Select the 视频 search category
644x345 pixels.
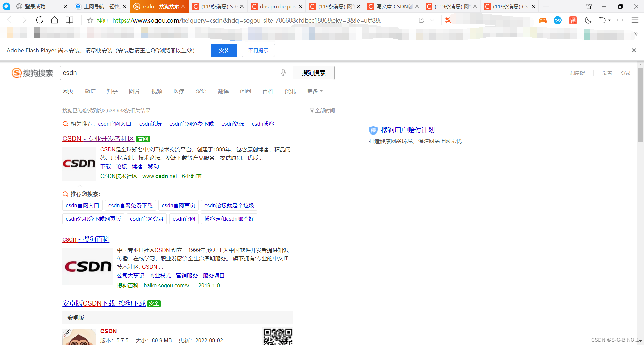157,91
